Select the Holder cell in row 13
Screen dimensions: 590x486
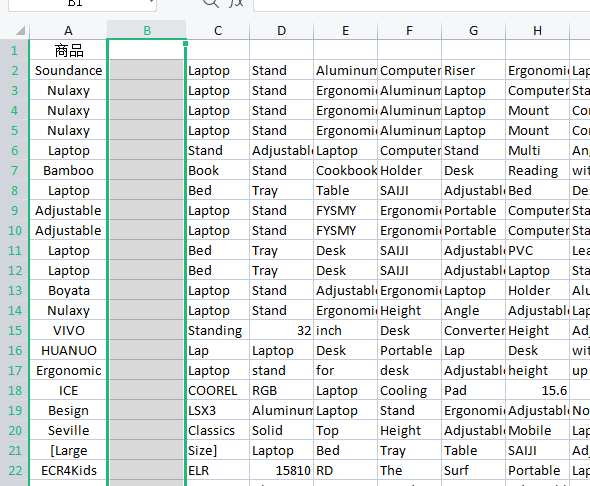537,290
